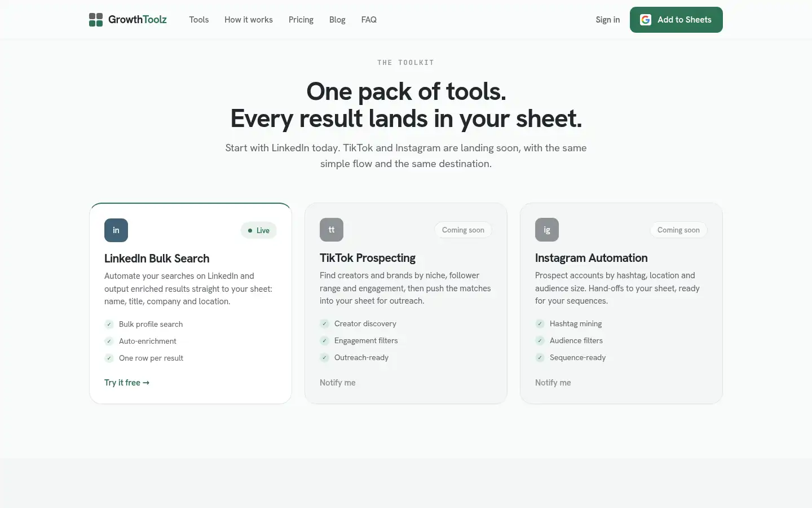The width and height of the screenshot is (812, 508).
Task: Click the GrowthToolz brand name
Action: 138,20
